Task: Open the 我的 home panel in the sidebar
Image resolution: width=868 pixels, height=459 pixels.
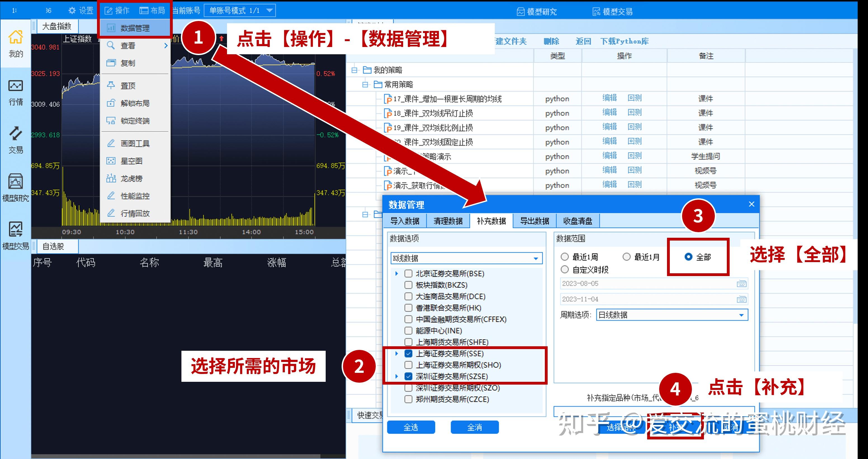Action: [15, 44]
